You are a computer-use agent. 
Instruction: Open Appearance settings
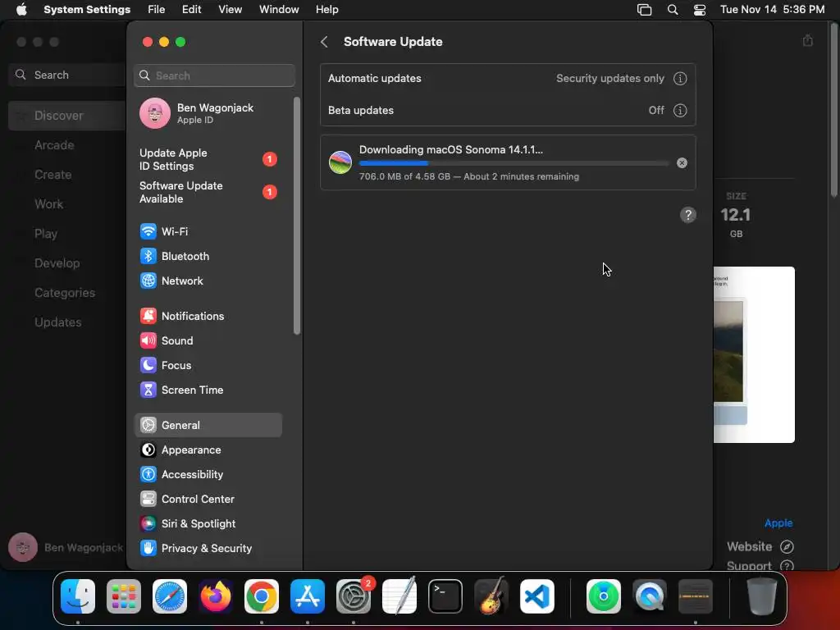tap(208, 450)
